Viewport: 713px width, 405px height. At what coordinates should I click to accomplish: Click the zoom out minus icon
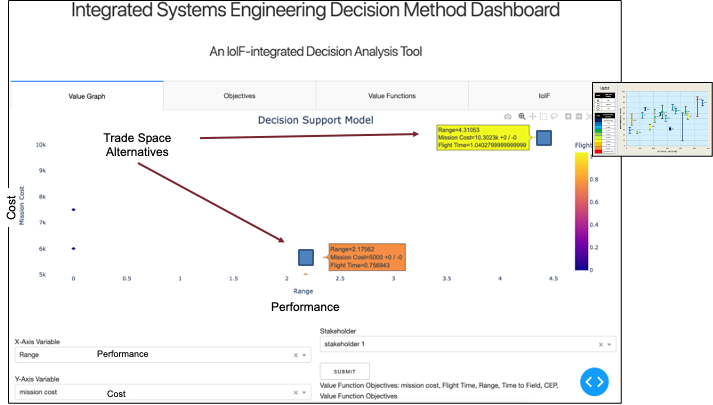pos(579,117)
